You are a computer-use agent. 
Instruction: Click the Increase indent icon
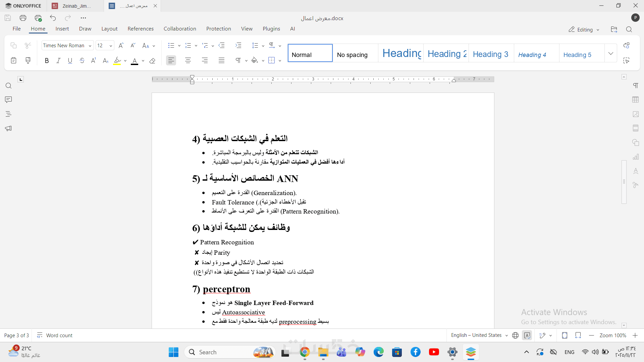(238, 45)
